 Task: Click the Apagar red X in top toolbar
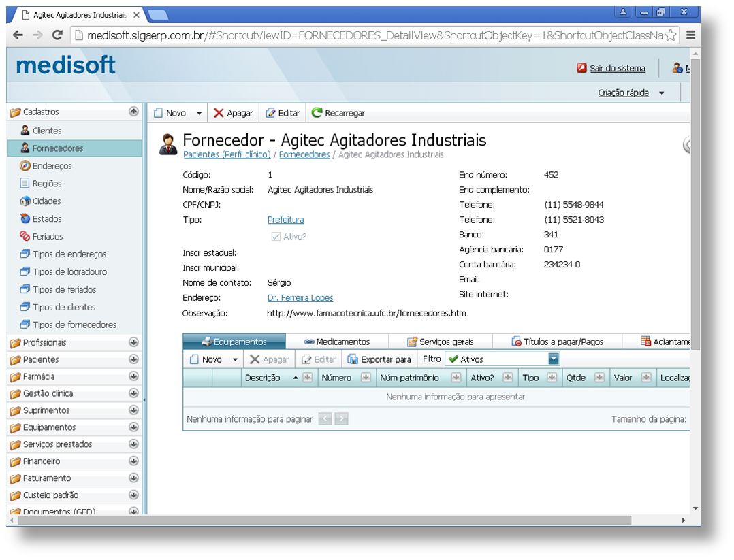click(233, 113)
